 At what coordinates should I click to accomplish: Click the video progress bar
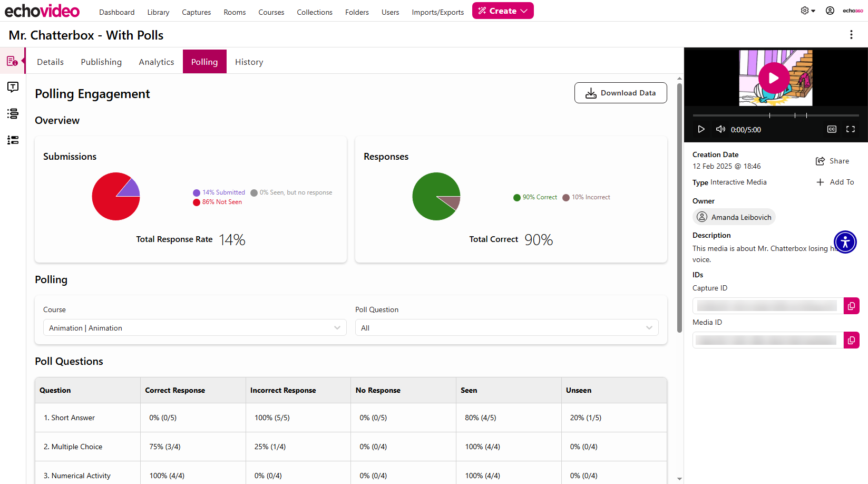point(776,115)
